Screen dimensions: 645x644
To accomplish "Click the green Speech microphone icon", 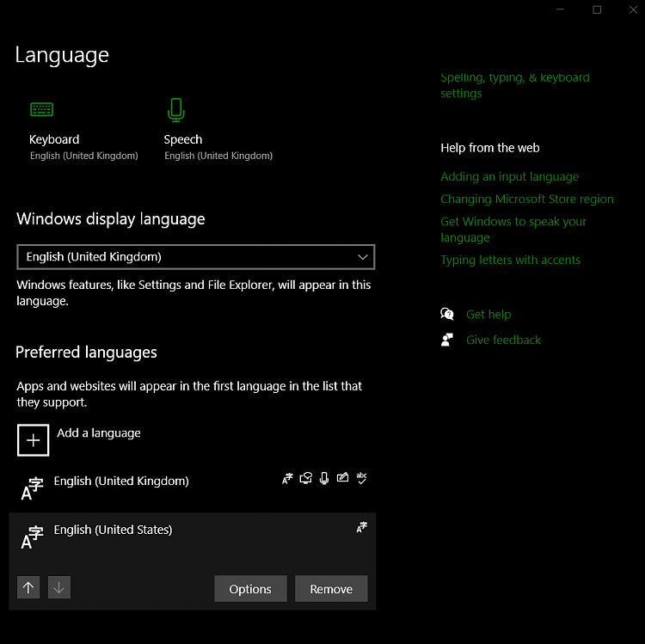I will pos(176,110).
